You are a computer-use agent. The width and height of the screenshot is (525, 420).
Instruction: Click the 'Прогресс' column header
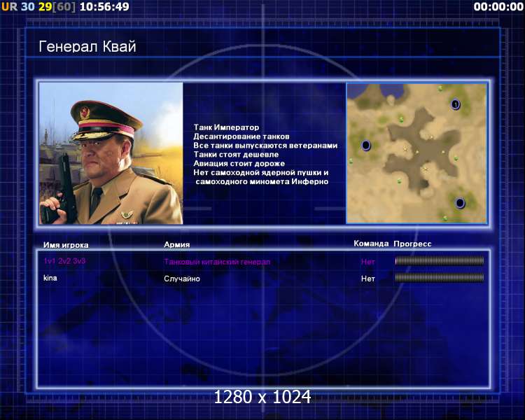412,244
